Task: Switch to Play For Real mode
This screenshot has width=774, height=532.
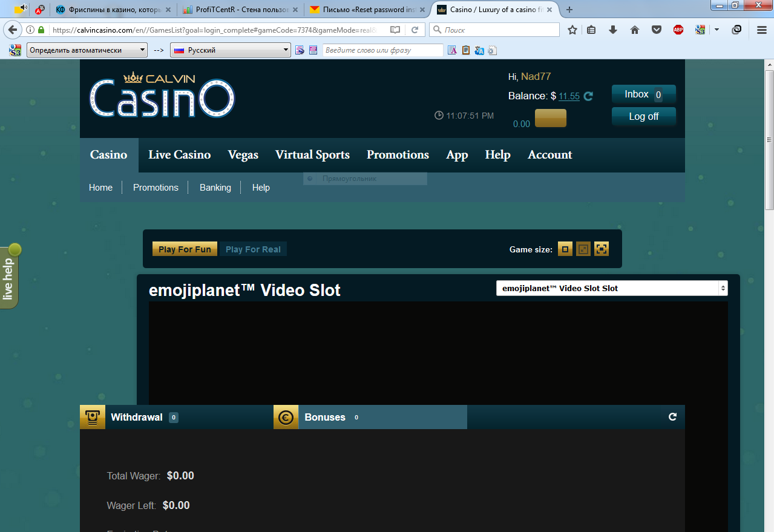Action: [x=253, y=249]
